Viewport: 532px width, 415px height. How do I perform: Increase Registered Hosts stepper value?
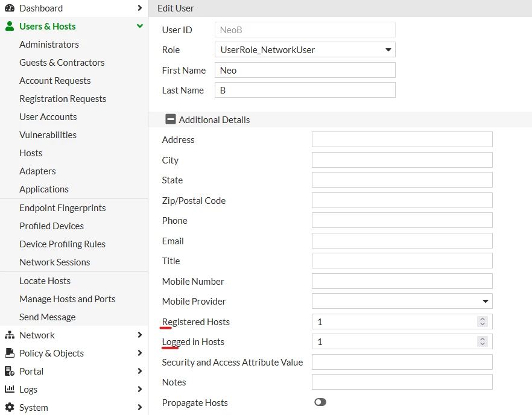coord(483,319)
